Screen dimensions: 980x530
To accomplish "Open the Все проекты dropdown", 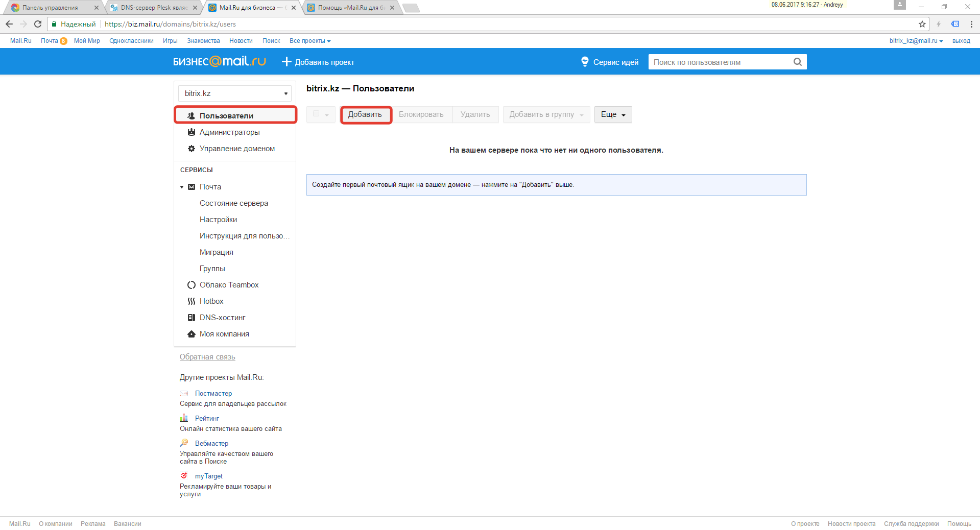I will pos(310,41).
